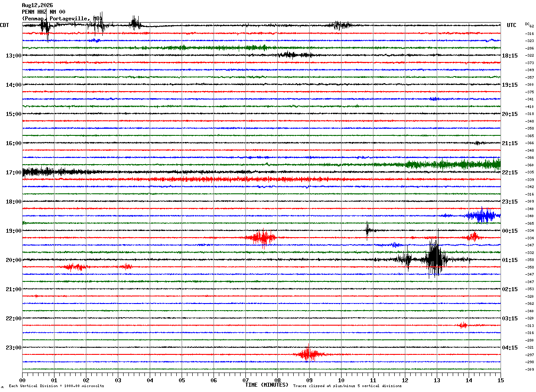Viewport: 536px width, 392px height.
Task: Select the 17:00 CDT row label
Action: click(x=13, y=173)
